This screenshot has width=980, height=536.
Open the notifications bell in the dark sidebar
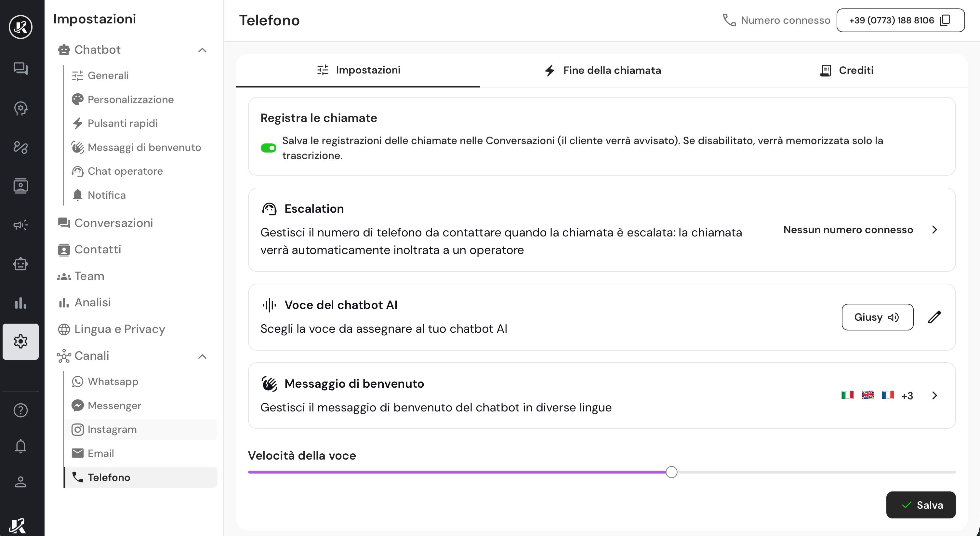point(20,446)
